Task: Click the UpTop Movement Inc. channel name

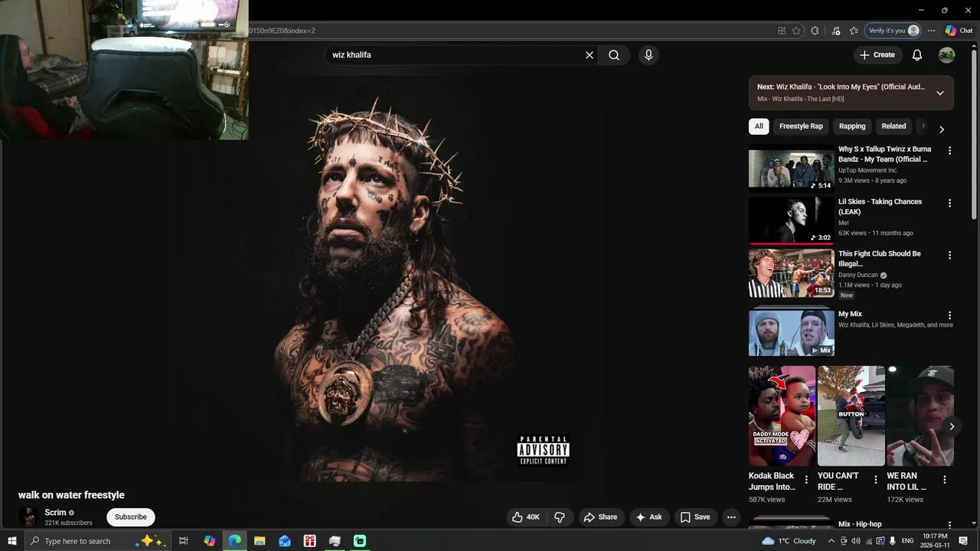Action: tap(868, 170)
